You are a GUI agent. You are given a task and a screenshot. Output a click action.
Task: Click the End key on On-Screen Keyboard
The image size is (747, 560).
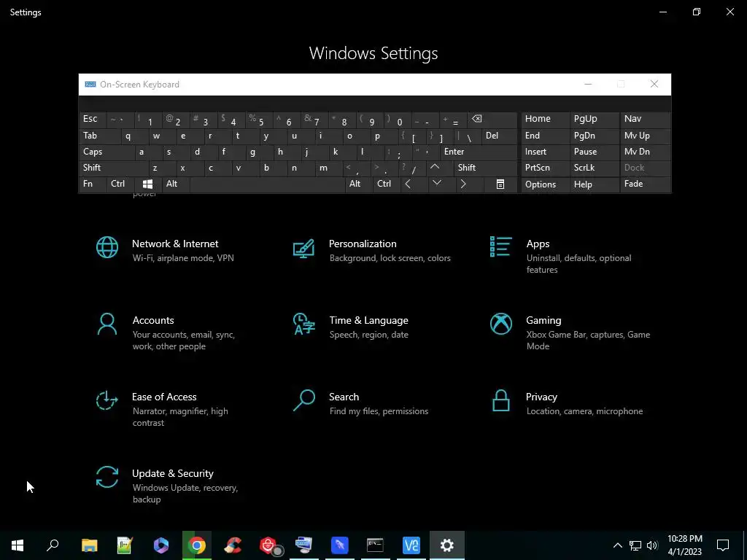coord(546,136)
